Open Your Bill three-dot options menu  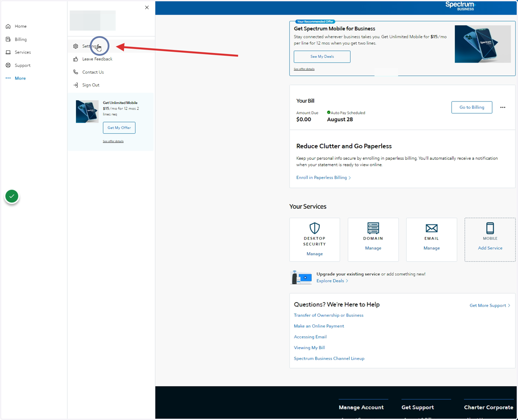pos(502,107)
